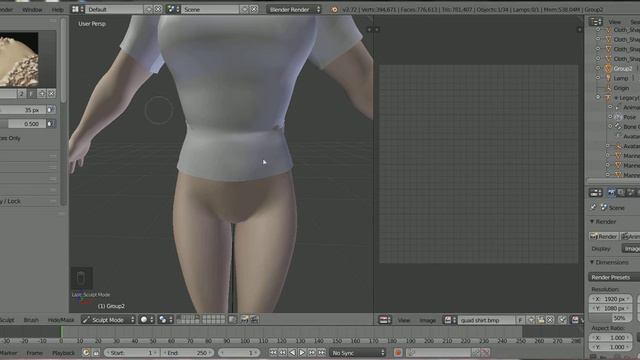Adjust the resolution 50% slider
The image size is (640, 360).
tap(611, 318)
